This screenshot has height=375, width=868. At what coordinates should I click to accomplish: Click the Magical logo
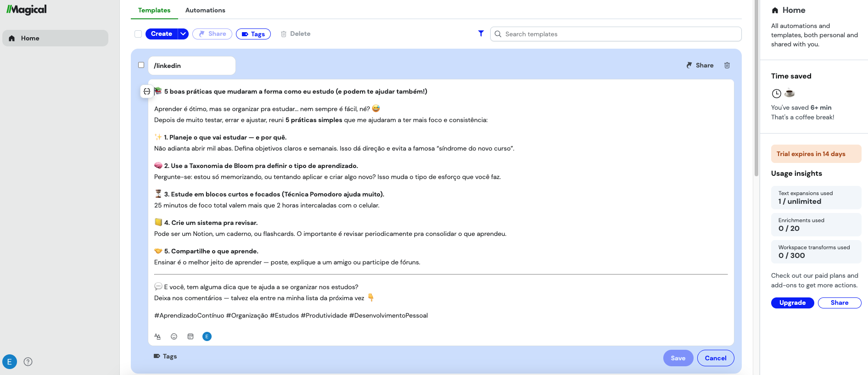pos(26,10)
